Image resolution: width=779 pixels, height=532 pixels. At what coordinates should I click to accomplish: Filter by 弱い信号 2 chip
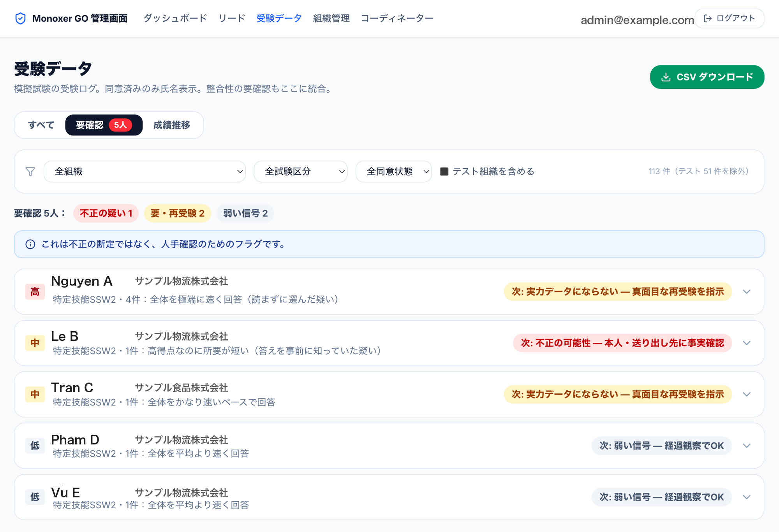coord(245,213)
